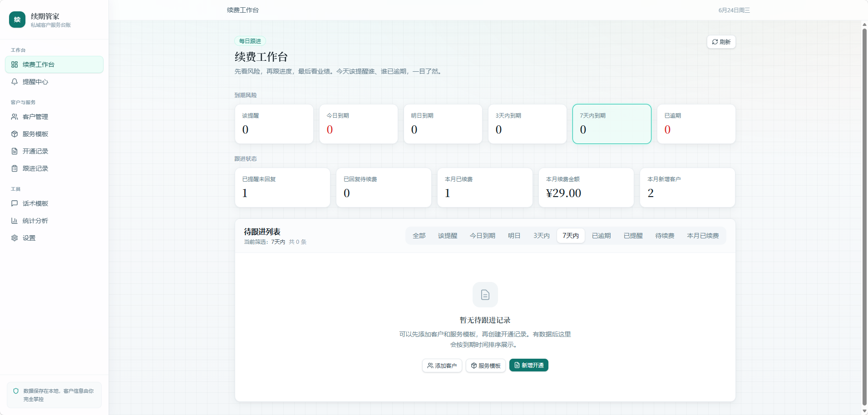Screen dimensions: 868x415
Task: Open 跟进记录 in the sidebar
Action: (x=54, y=168)
